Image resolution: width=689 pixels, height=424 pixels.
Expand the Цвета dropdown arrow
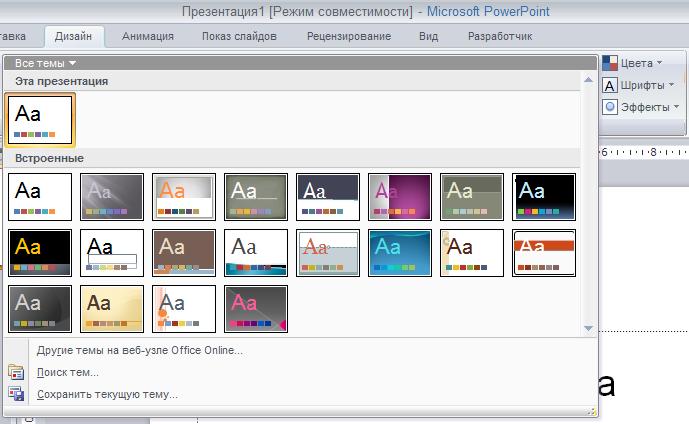pos(659,63)
